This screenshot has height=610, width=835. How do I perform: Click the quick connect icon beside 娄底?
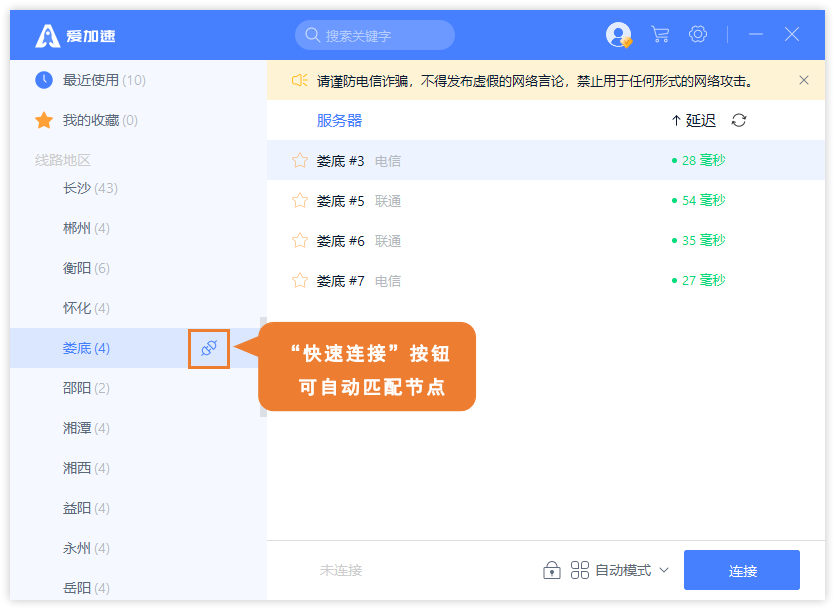[x=209, y=348]
